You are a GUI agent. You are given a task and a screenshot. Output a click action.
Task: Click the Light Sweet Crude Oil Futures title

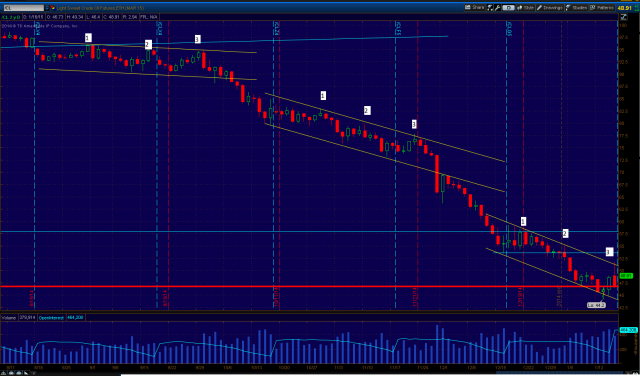coord(100,8)
